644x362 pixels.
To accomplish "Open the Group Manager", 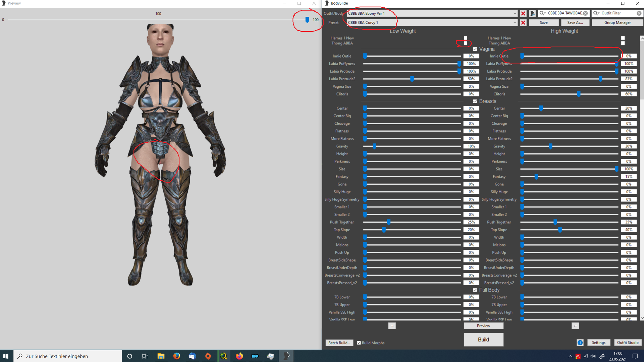I will pyautogui.click(x=617, y=22).
